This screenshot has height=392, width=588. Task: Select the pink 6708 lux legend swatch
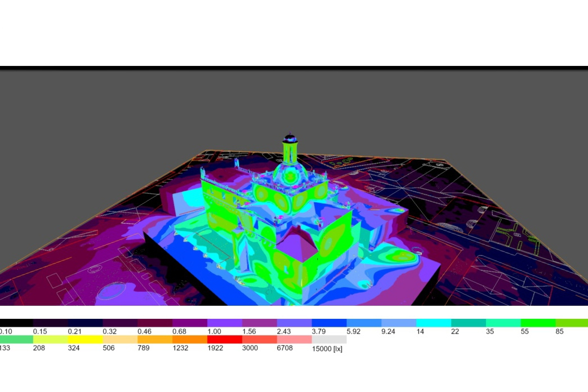click(x=294, y=340)
